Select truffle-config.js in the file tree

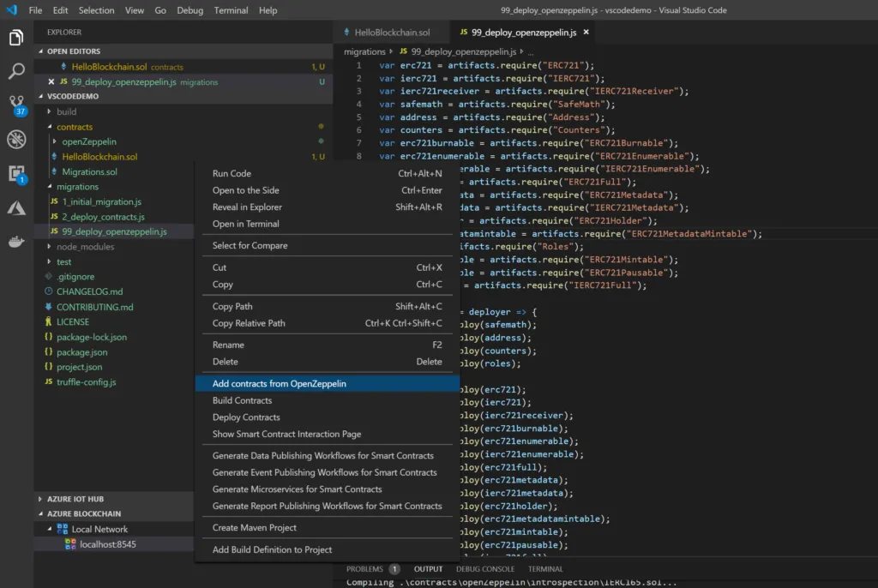point(87,382)
